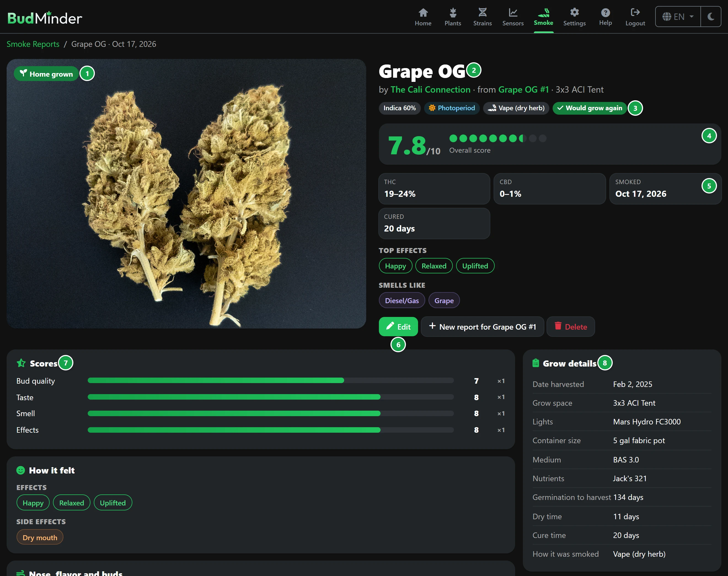This screenshot has width=728, height=576.
Task: Select the Smoke nav tab
Action: tap(543, 17)
